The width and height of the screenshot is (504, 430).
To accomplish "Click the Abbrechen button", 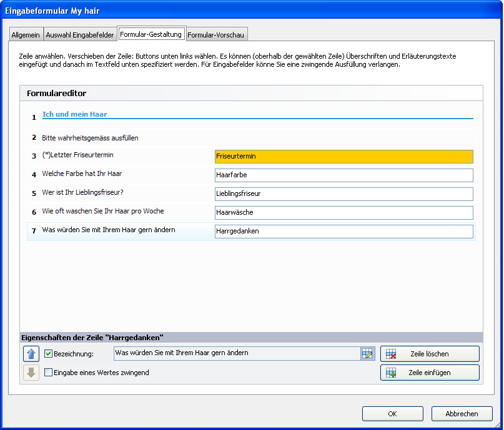I will (x=462, y=414).
